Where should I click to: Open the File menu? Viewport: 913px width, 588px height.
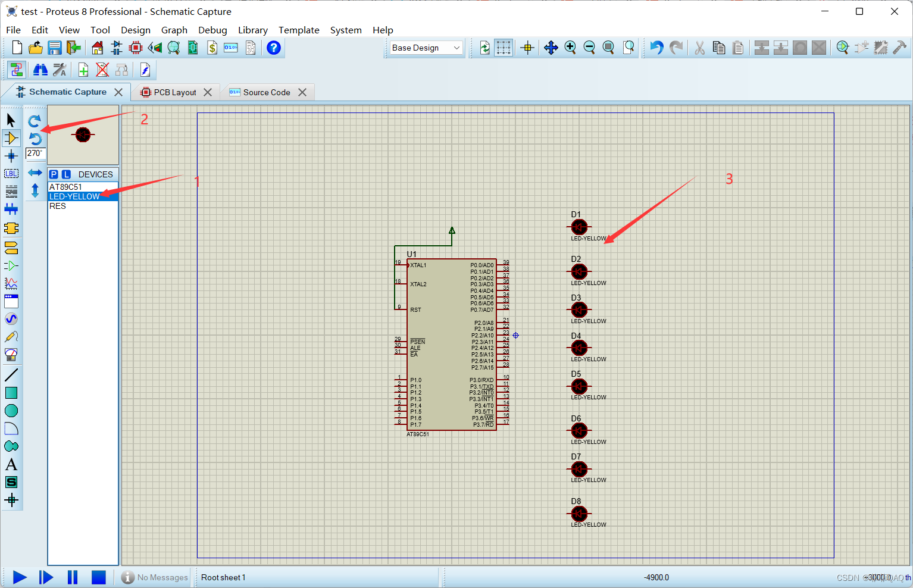click(13, 30)
